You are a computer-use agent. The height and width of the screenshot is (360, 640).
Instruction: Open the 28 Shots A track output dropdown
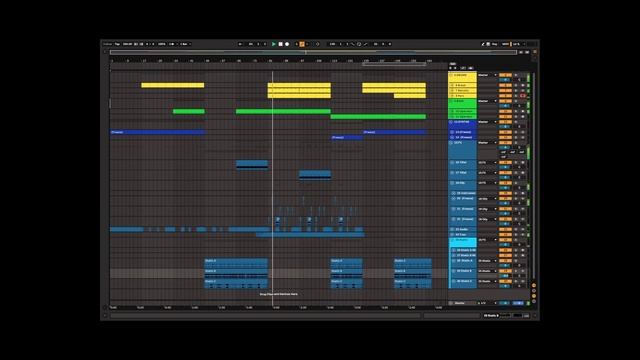pos(487,260)
